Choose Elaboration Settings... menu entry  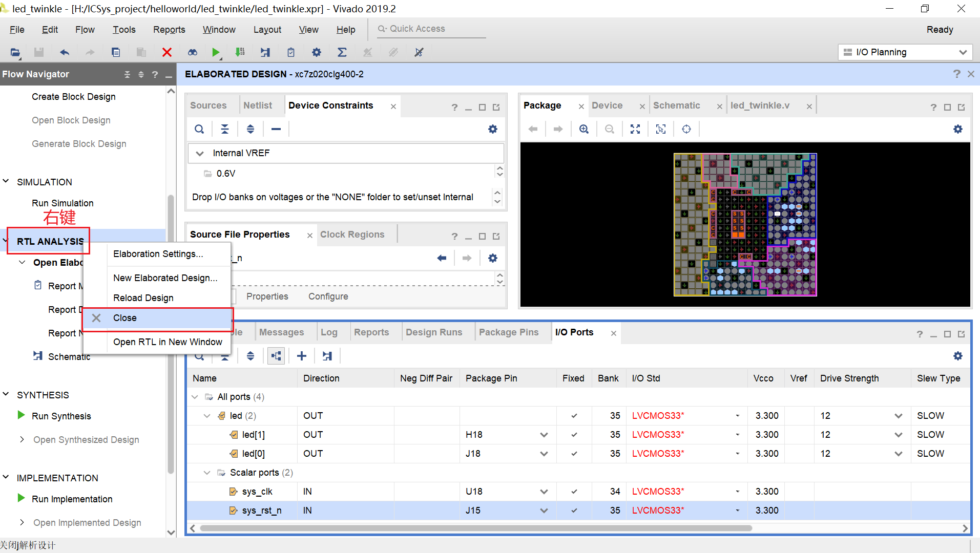[x=158, y=254]
